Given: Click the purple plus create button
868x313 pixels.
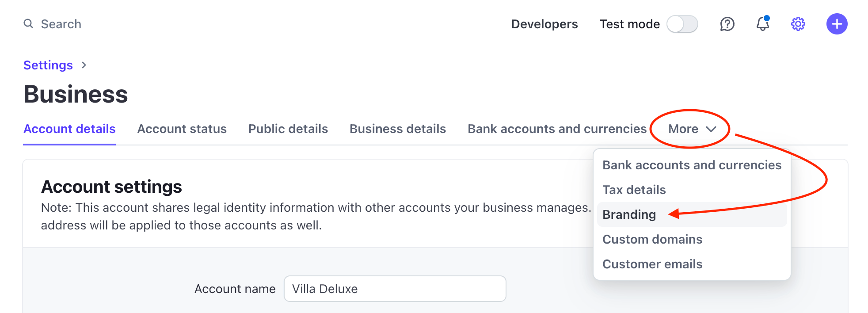Looking at the screenshot, I should click(837, 24).
